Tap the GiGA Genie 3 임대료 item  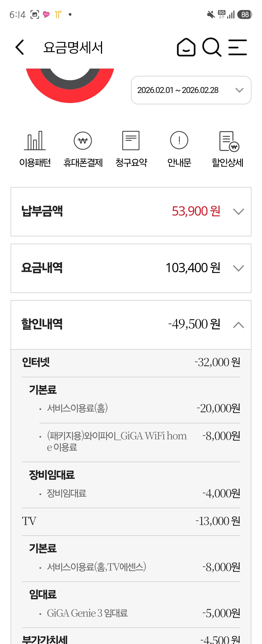87,613
